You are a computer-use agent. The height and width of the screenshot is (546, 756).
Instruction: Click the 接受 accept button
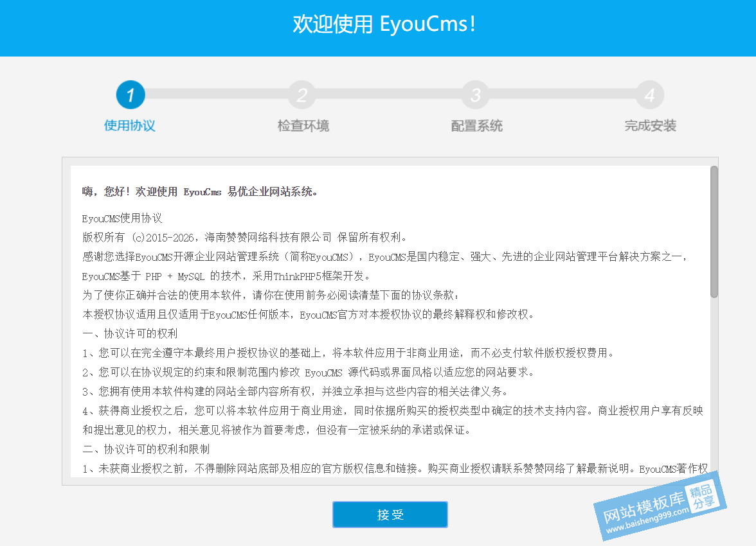click(x=390, y=514)
